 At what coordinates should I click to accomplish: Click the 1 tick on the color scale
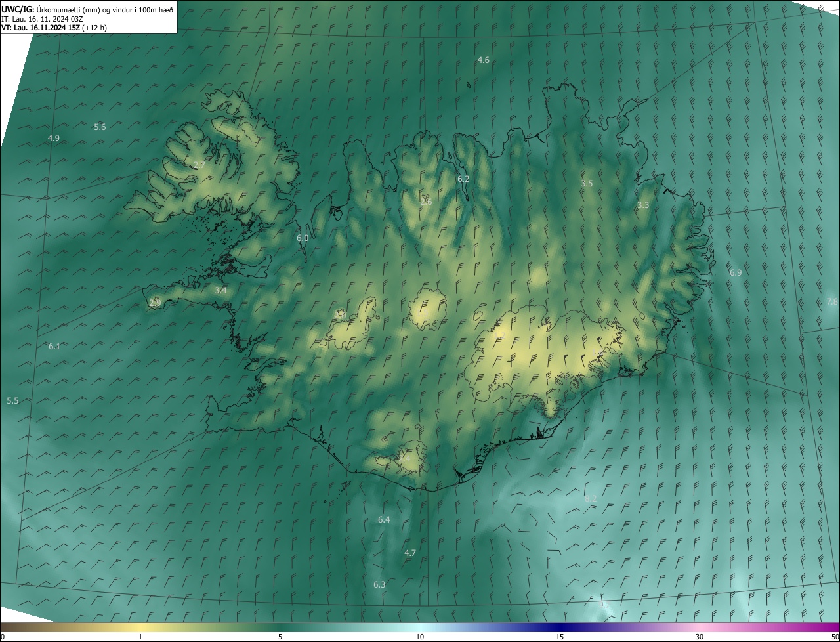[140, 637]
